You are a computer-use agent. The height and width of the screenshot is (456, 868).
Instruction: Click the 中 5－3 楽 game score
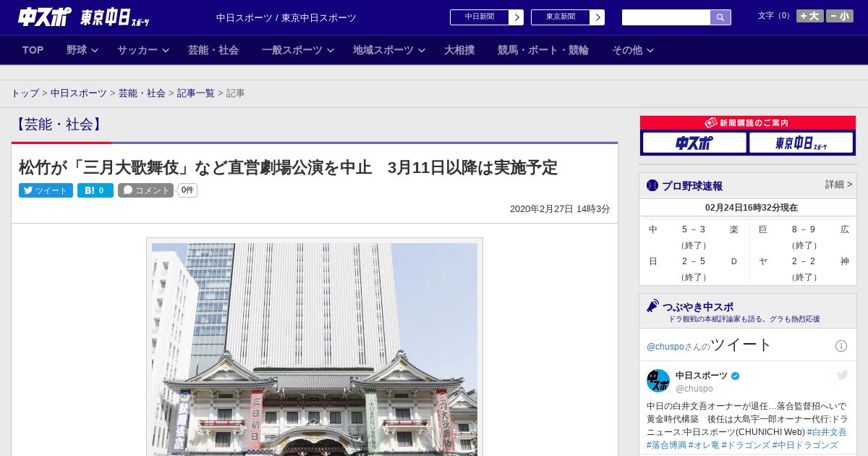pos(693,229)
